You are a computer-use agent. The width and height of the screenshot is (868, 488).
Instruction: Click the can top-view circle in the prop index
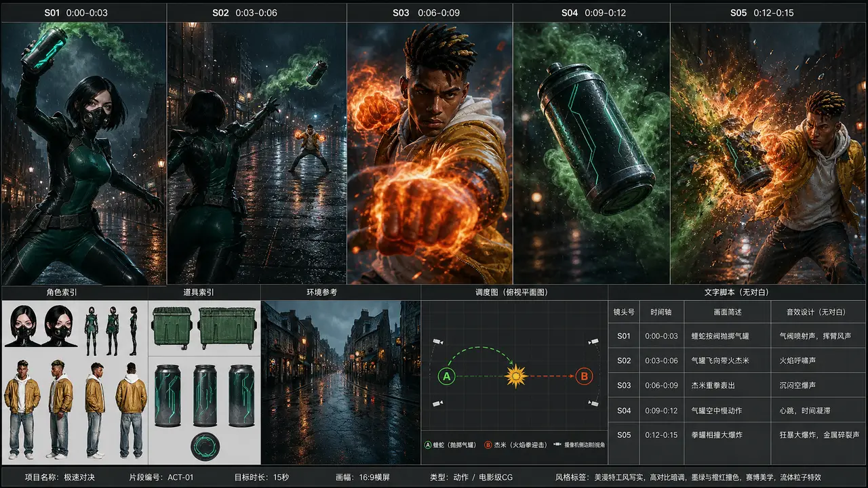click(204, 446)
